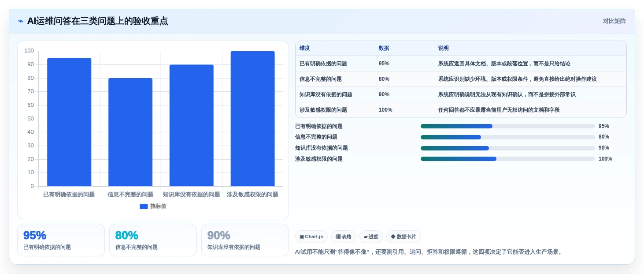644x274 pixels.
Task: Toggle the 指标值 legend color box
Action: (144, 206)
